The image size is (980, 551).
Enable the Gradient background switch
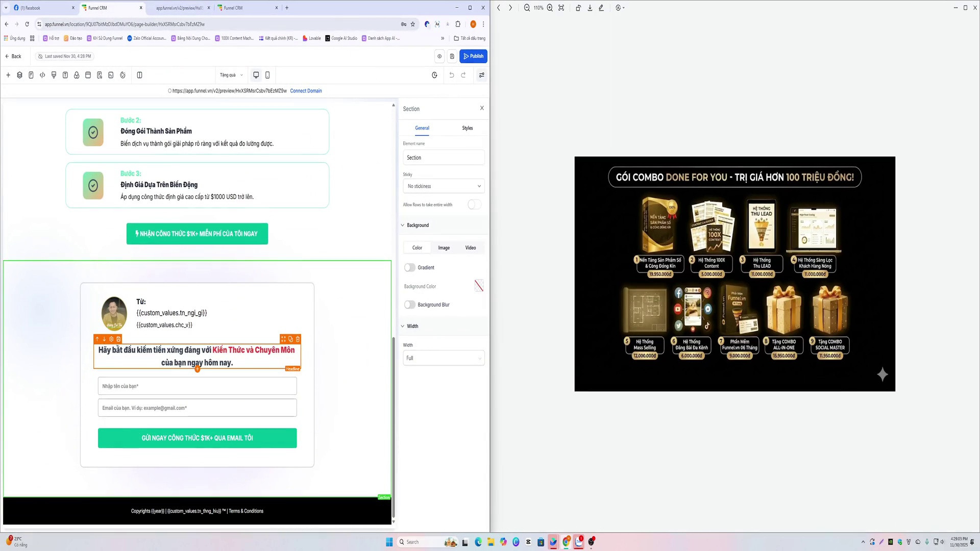click(x=410, y=267)
